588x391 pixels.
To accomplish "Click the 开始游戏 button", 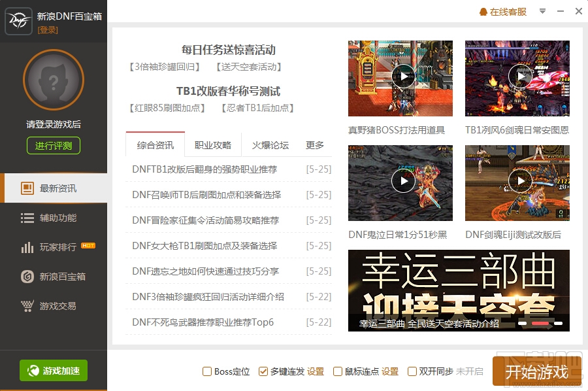I will [536, 371].
